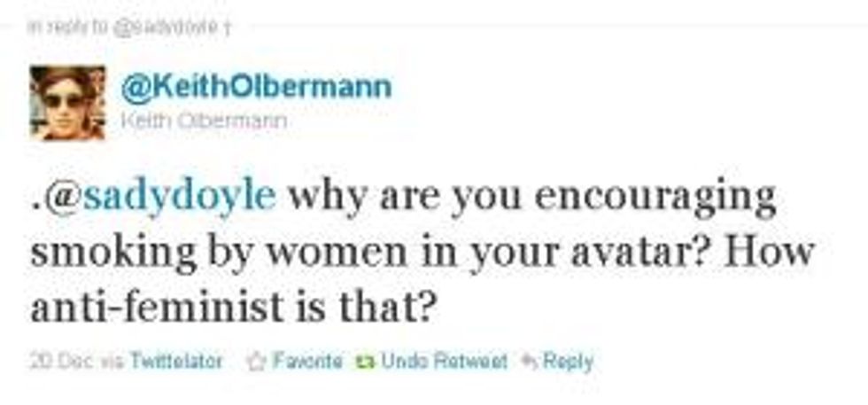Image resolution: width=868 pixels, height=405 pixels.
Task: Click the gray Keith Olbermann display name
Action: (x=203, y=121)
